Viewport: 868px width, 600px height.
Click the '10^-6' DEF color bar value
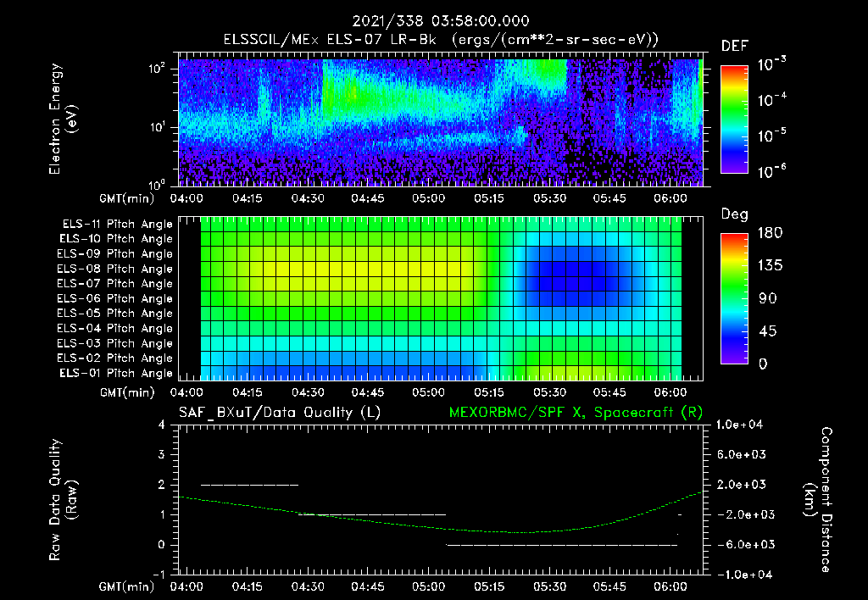(771, 171)
